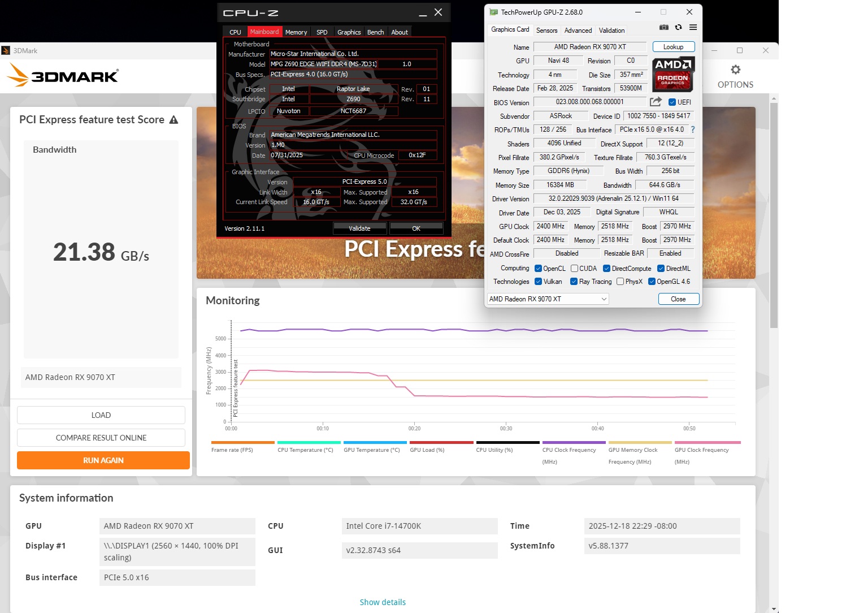Screen dimensions: 868x613
Task: Open the Show details link
Action: pos(383,602)
